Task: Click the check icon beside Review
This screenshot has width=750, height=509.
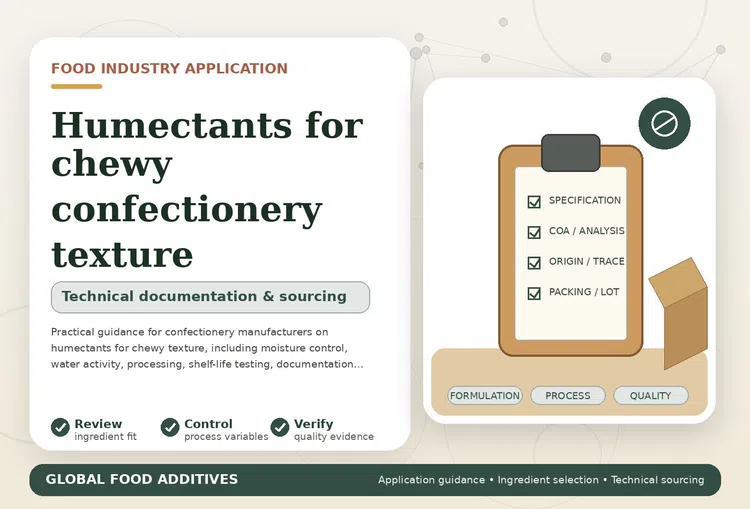Action: (60, 427)
